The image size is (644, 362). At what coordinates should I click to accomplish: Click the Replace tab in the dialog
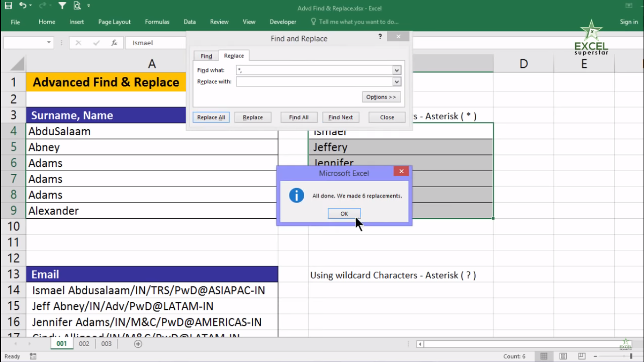tap(234, 56)
